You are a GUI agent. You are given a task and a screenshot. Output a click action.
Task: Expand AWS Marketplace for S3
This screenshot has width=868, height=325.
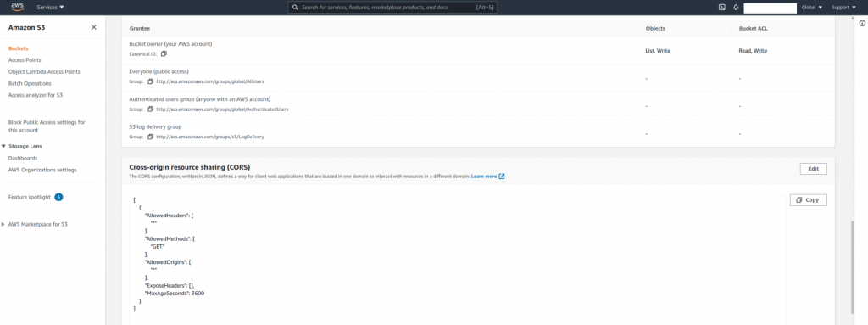click(4, 225)
